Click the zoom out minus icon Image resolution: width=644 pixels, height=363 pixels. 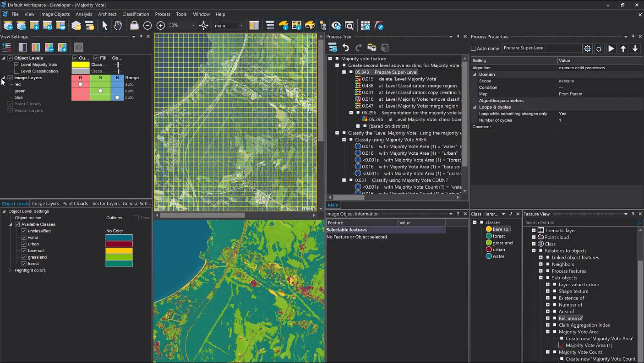147,26
